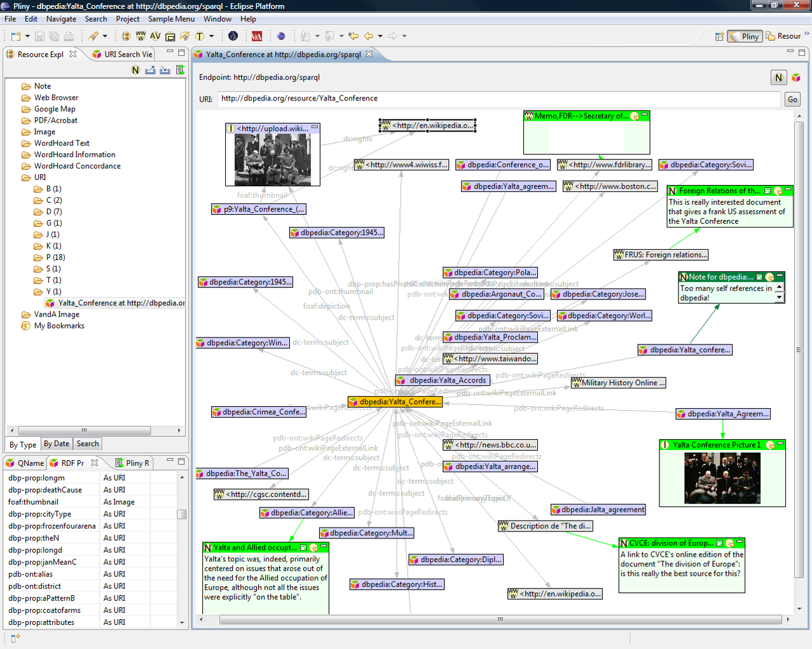Collapse the Yalta and Allied occupation note

click(324, 547)
